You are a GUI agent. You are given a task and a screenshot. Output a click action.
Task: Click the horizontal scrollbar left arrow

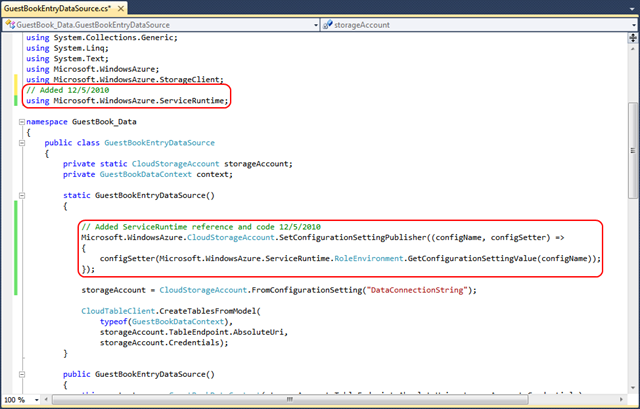click(x=46, y=399)
